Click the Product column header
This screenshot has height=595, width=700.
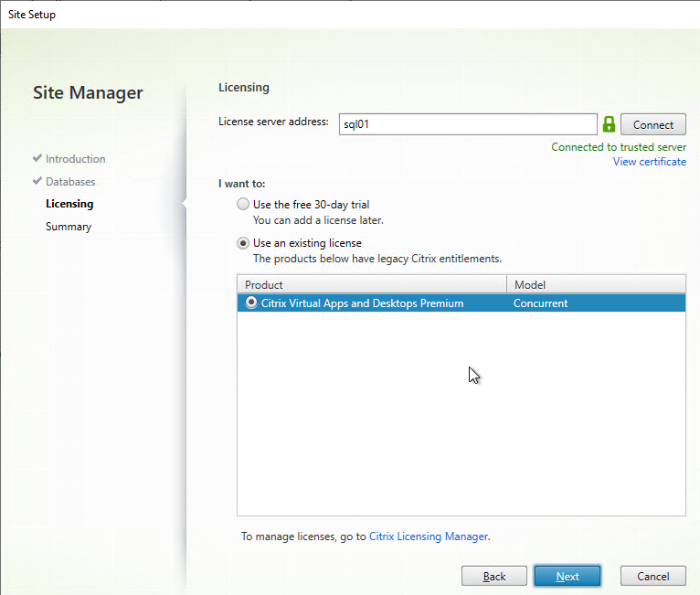point(371,285)
